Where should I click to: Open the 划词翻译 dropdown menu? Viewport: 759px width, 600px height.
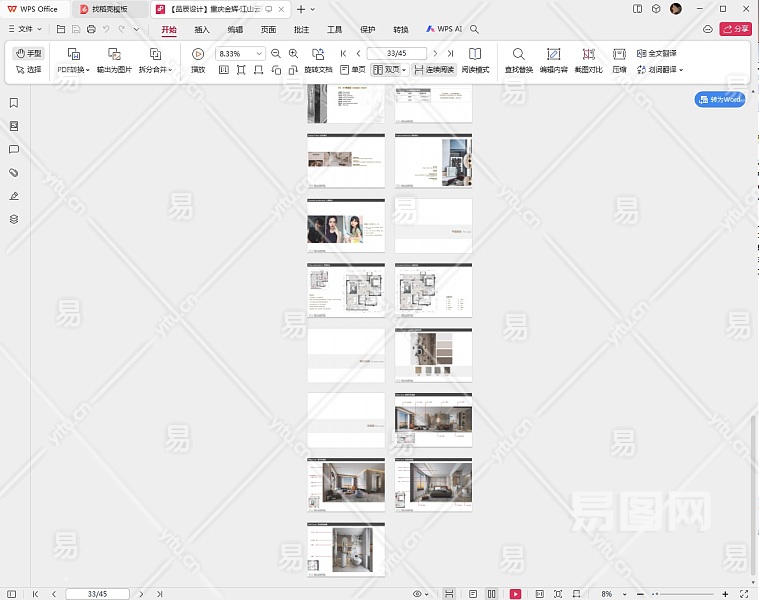662,70
